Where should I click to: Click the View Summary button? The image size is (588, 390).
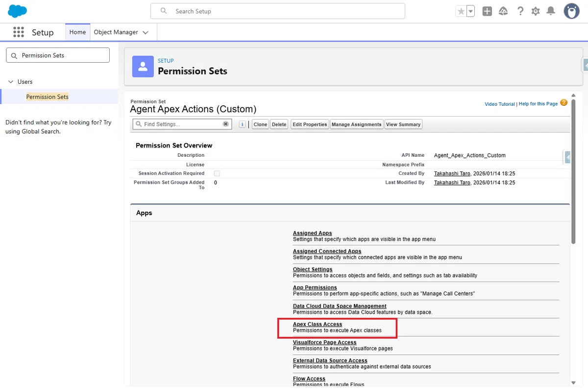click(403, 124)
